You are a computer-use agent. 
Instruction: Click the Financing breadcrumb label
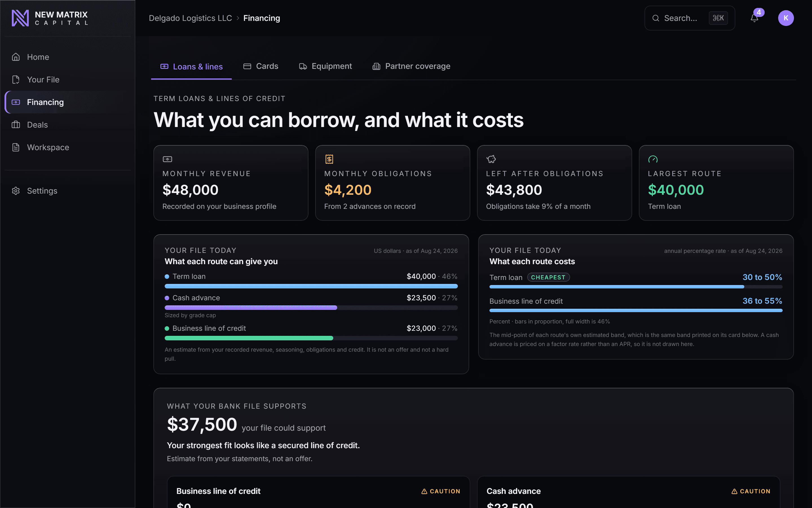click(262, 18)
